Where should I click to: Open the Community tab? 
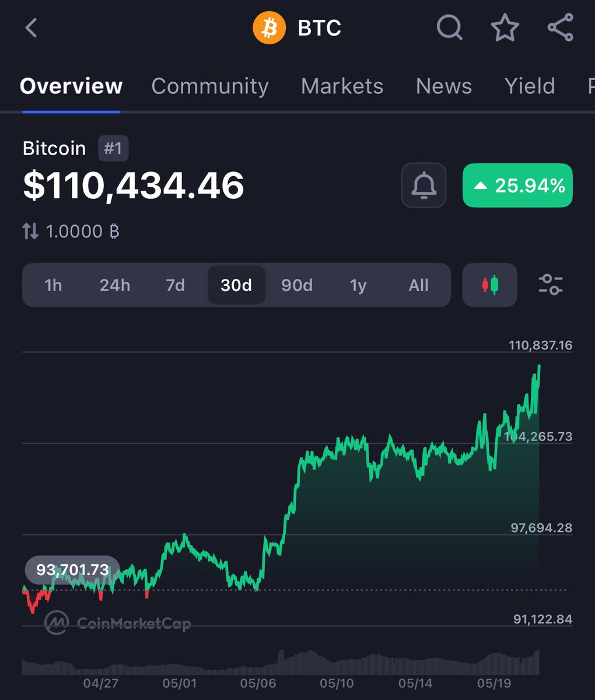coord(210,86)
